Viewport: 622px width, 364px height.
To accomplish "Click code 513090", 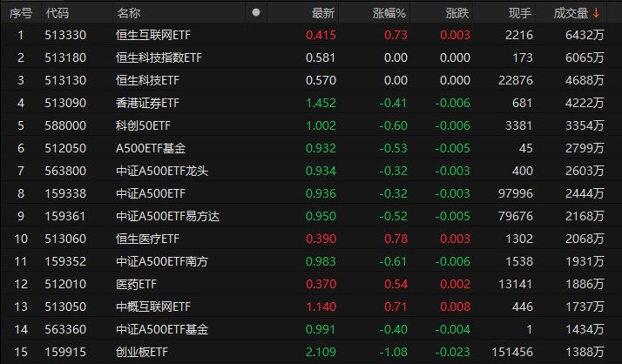I will pyautogui.click(x=65, y=103).
